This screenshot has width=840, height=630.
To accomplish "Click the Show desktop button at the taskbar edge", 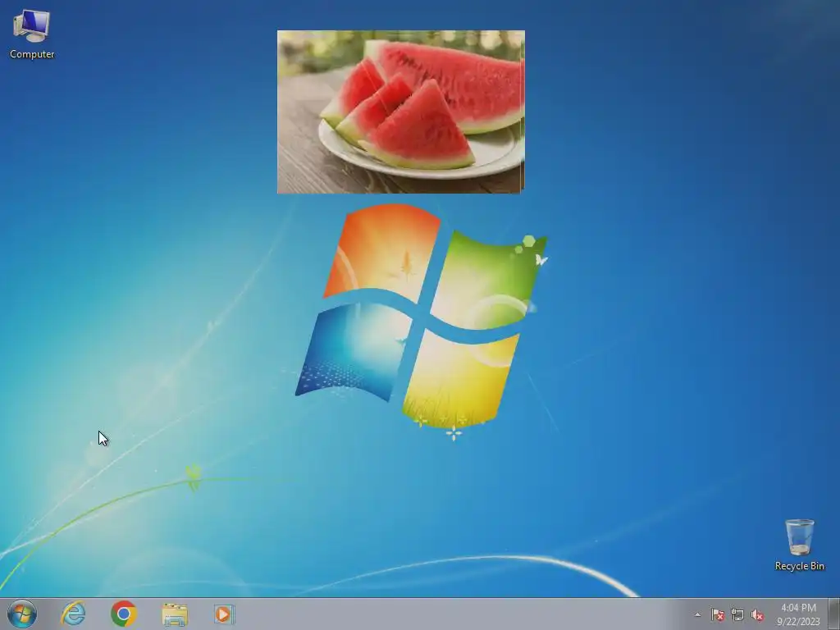I will click(x=834, y=614).
